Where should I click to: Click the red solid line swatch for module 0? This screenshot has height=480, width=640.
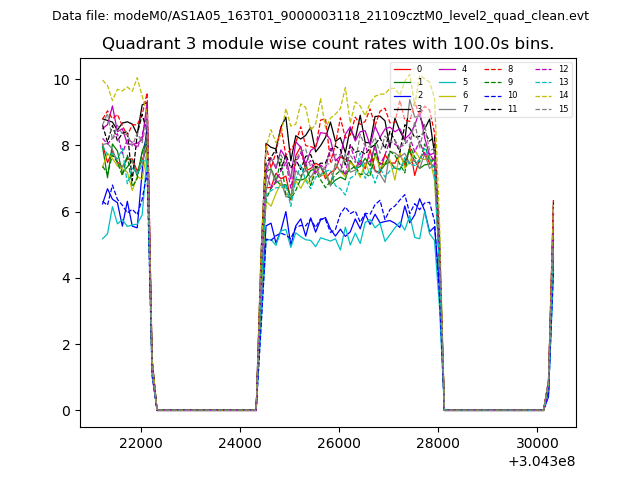(403, 69)
